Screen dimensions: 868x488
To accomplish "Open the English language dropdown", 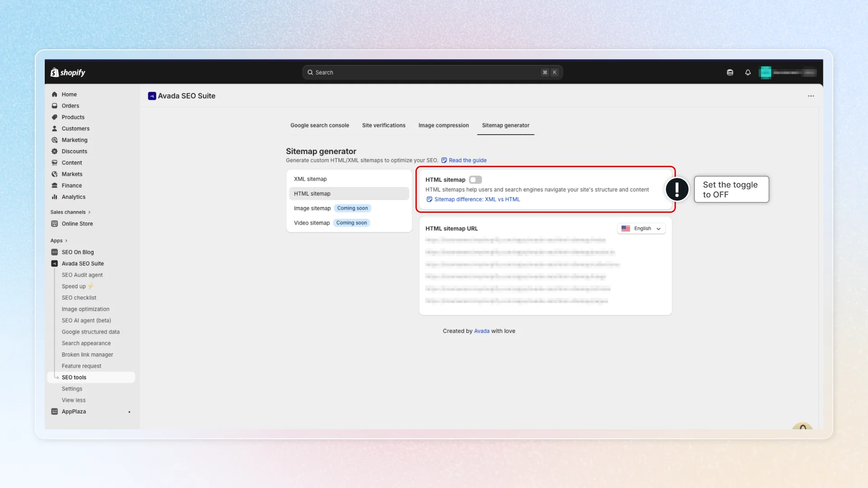I will (x=641, y=229).
